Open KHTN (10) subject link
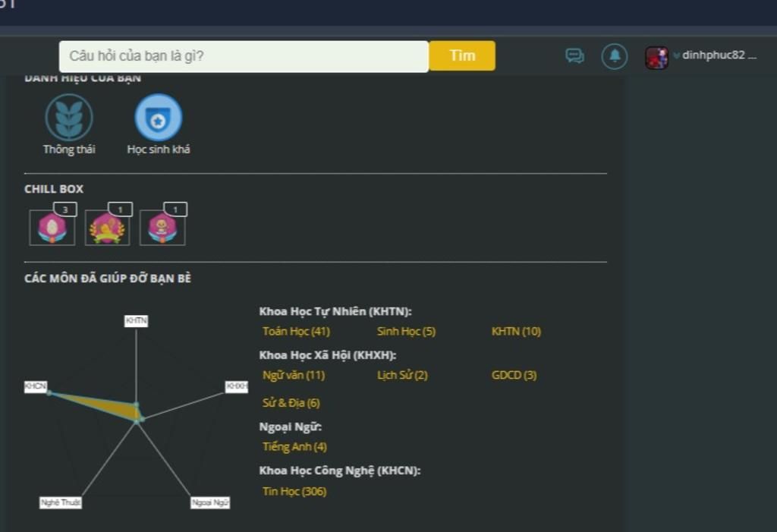The height and width of the screenshot is (532, 777). pyautogui.click(x=516, y=331)
